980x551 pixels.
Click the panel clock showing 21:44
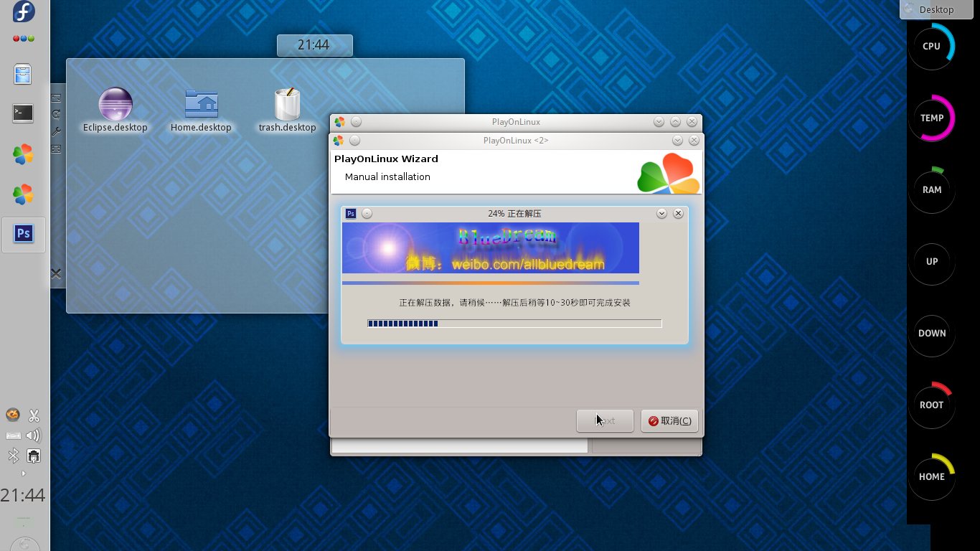click(x=23, y=496)
